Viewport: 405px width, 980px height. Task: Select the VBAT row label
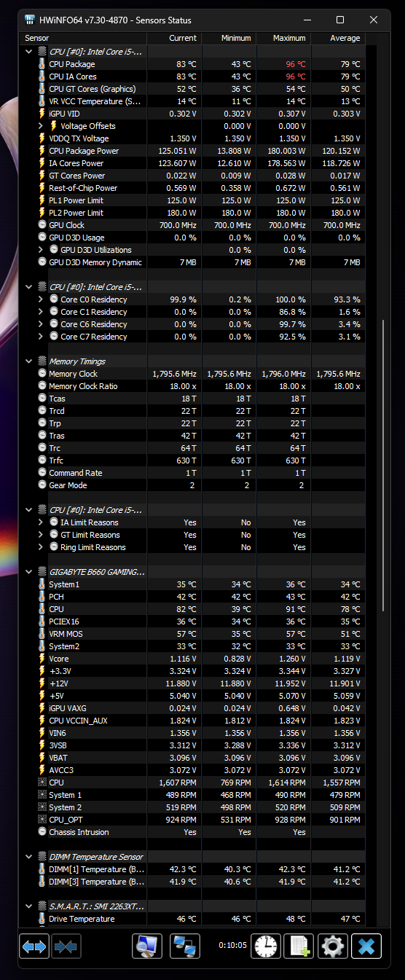[x=58, y=758]
